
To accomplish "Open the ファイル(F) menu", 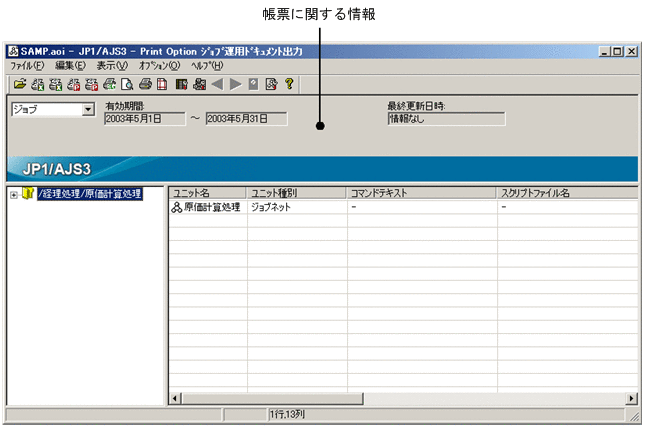I will (27, 65).
